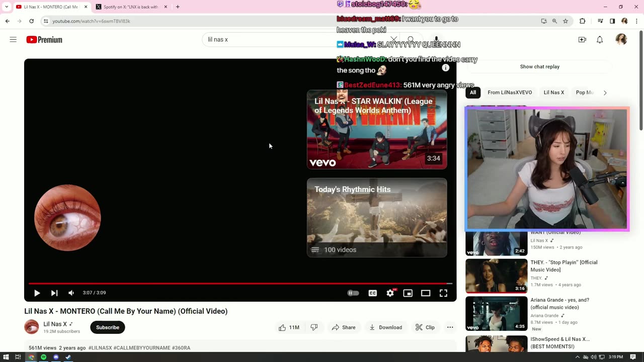Enable theater mode view
This screenshot has width=644, height=362.
tap(426, 293)
